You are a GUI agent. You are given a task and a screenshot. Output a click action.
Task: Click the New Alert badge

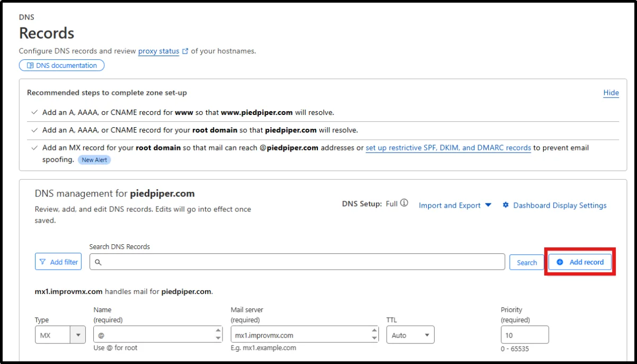click(94, 159)
